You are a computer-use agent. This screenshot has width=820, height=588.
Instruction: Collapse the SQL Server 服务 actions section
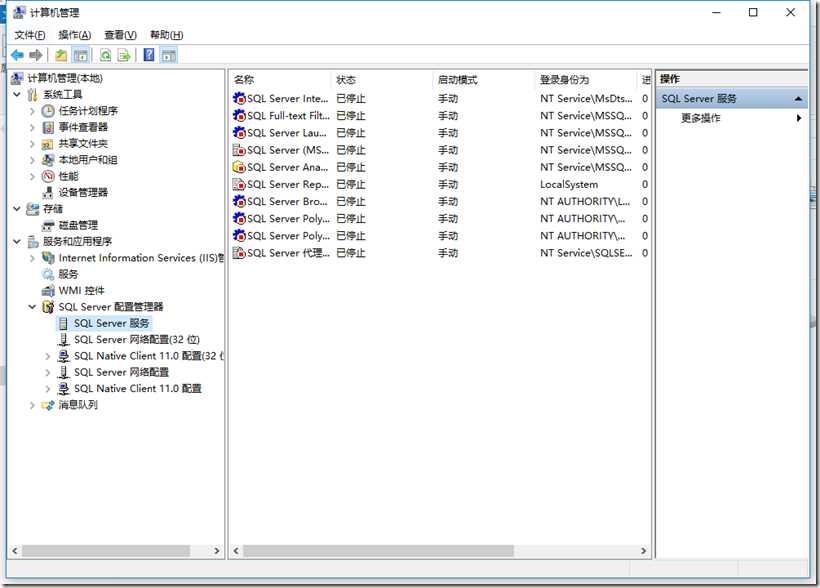[x=798, y=98]
